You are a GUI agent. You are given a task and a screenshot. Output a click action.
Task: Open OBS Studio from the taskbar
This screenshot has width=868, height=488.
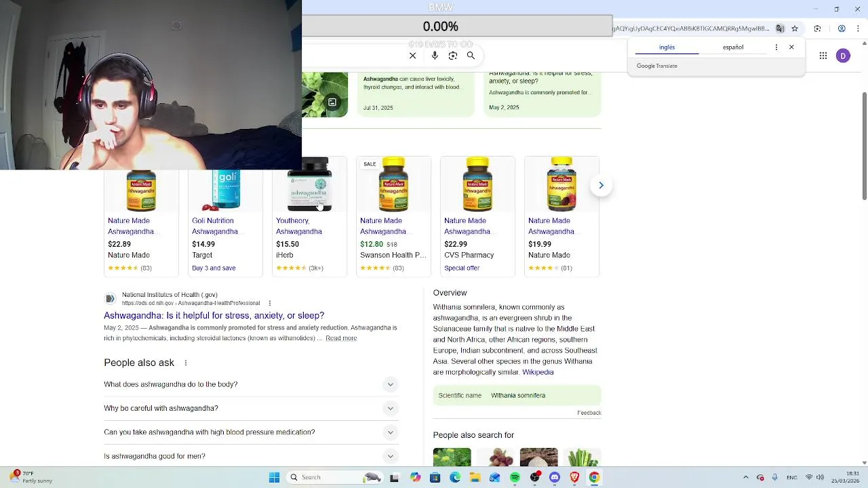click(534, 477)
